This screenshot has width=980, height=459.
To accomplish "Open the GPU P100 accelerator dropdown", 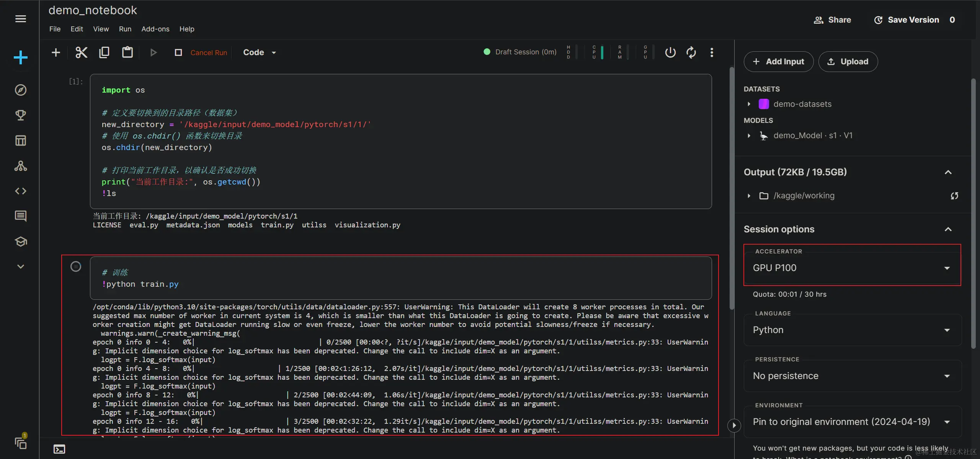I will (x=852, y=268).
